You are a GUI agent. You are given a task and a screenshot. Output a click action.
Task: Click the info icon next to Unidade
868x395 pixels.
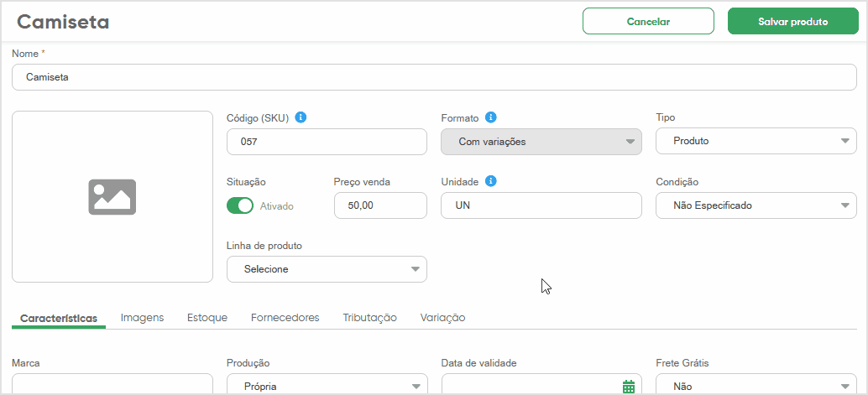[490, 181]
